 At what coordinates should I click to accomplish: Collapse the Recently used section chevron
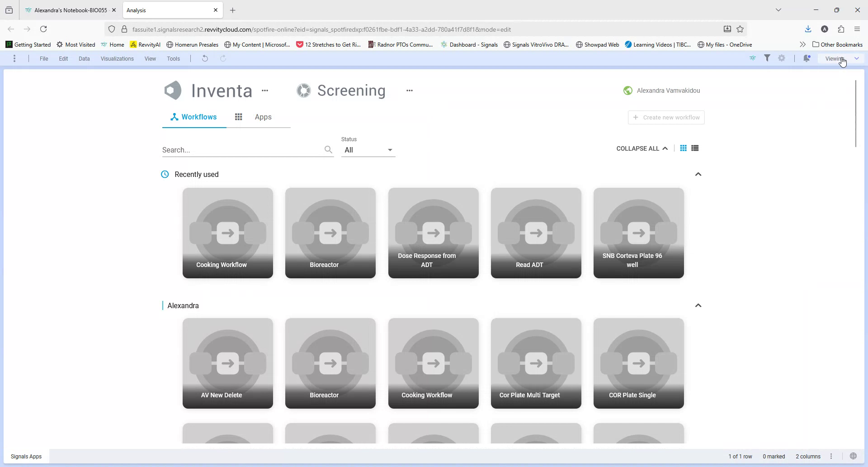(x=698, y=174)
